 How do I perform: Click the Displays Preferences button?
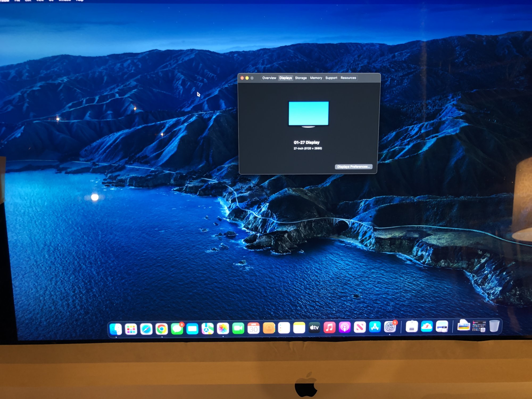[353, 167]
